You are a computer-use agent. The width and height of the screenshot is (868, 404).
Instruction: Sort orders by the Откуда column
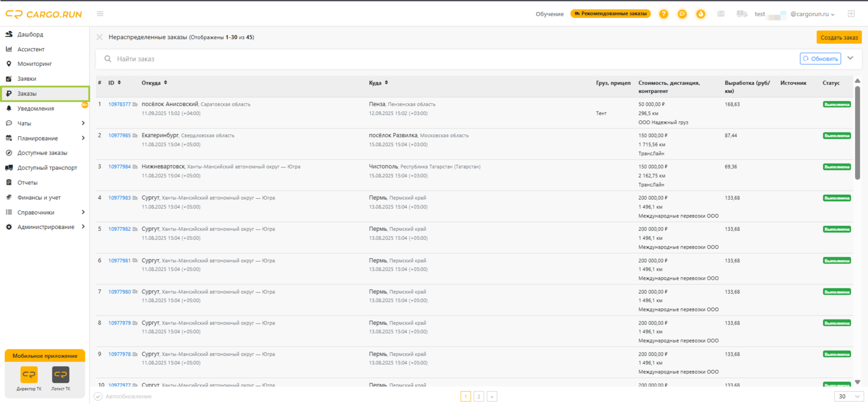coord(154,83)
